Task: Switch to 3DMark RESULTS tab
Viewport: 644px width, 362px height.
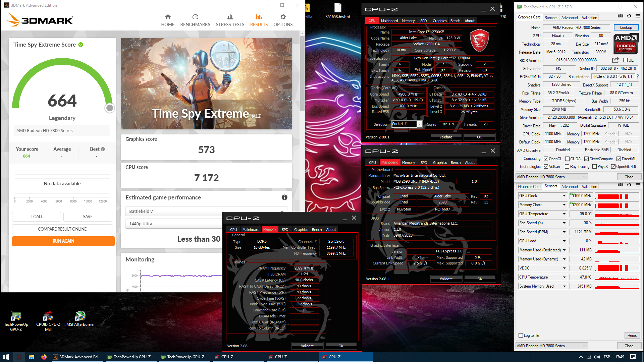Action: pos(259,20)
